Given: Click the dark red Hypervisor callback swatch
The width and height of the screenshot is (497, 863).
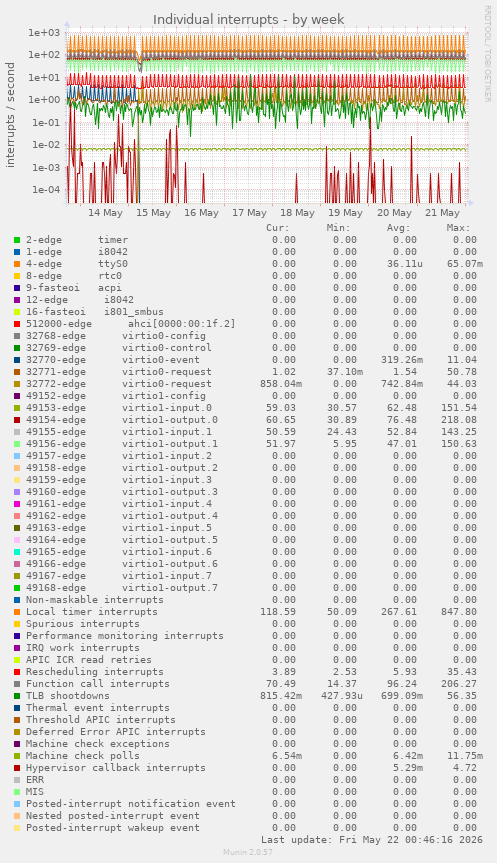Looking at the screenshot, I should click(17, 768).
